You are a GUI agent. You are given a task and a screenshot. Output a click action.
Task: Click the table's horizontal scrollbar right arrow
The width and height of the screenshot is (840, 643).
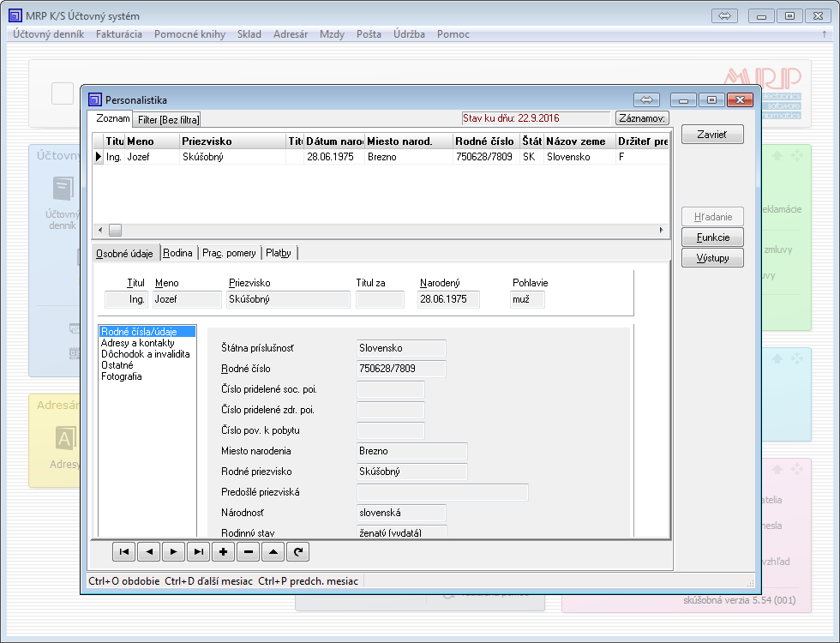(x=661, y=230)
